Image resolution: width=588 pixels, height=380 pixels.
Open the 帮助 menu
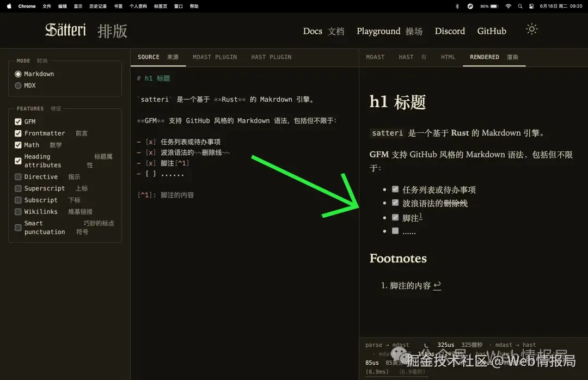pyautogui.click(x=194, y=6)
